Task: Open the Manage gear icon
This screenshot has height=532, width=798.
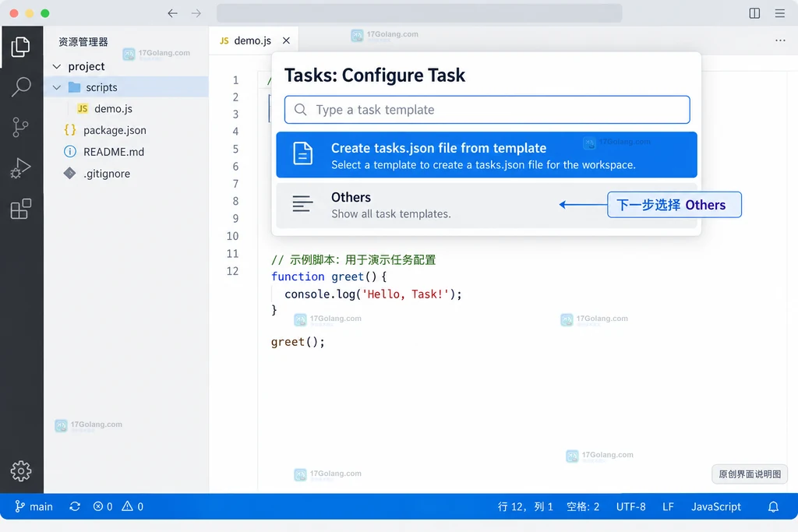Action: point(21,471)
